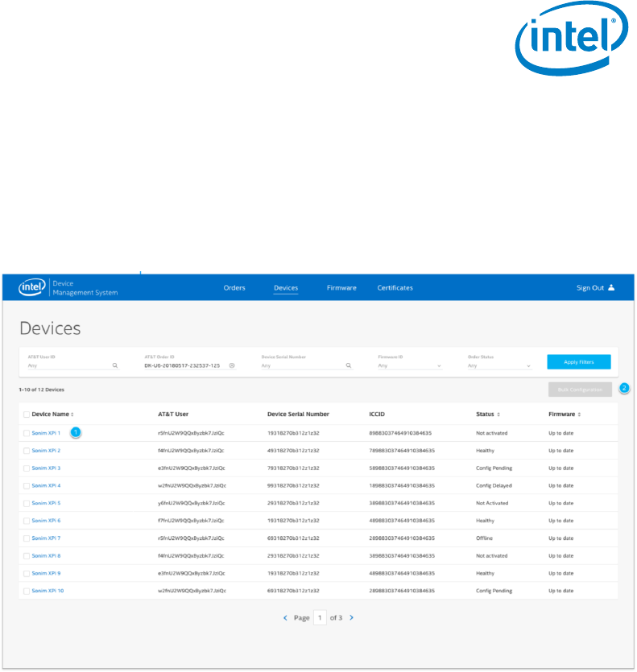Click AT&T user y6fnU2W9QQxByzbk7JziQc for Sonim XPi 5

[x=192, y=503]
